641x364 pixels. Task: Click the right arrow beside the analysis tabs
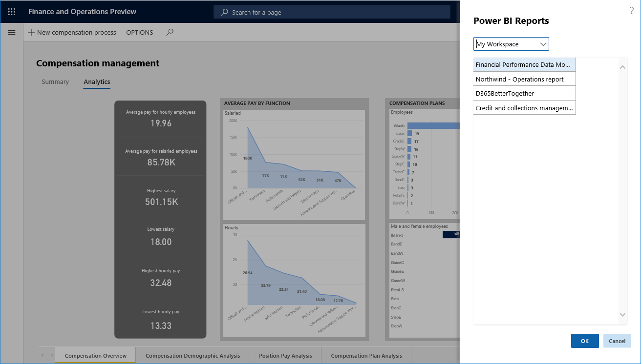click(x=51, y=355)
